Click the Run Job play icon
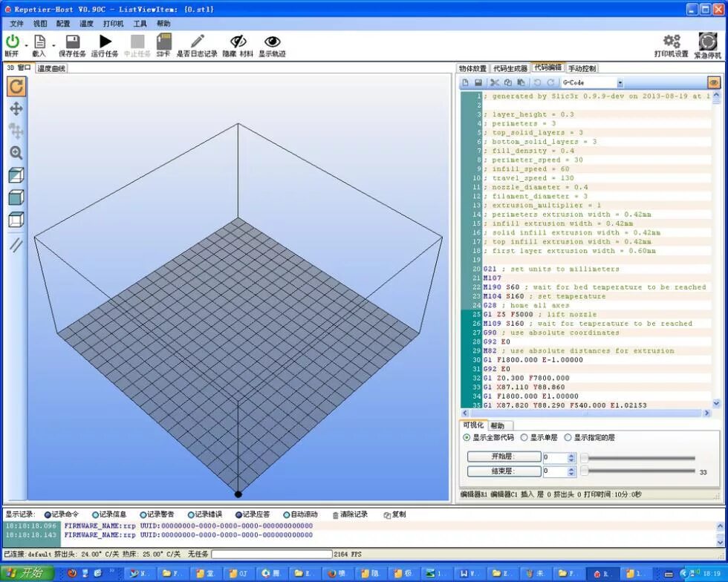Screen dimensions: 728x582 tap(105, 42)
